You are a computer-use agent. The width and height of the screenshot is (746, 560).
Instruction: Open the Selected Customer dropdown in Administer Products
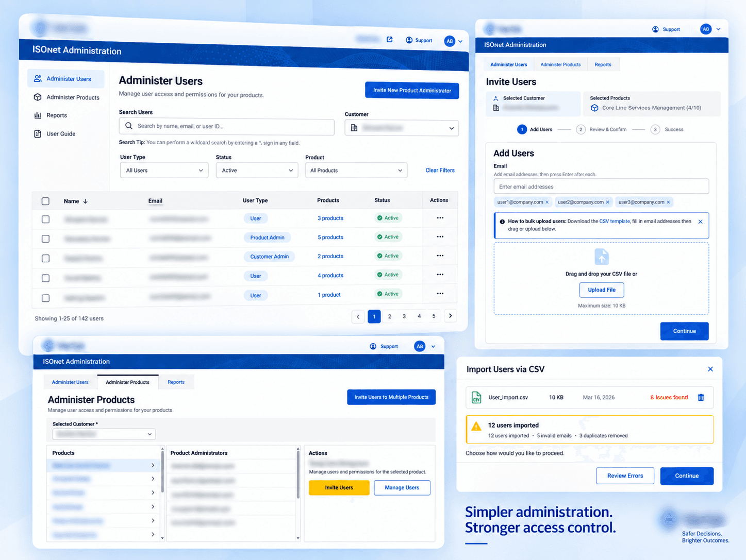(x=104, y=434)
